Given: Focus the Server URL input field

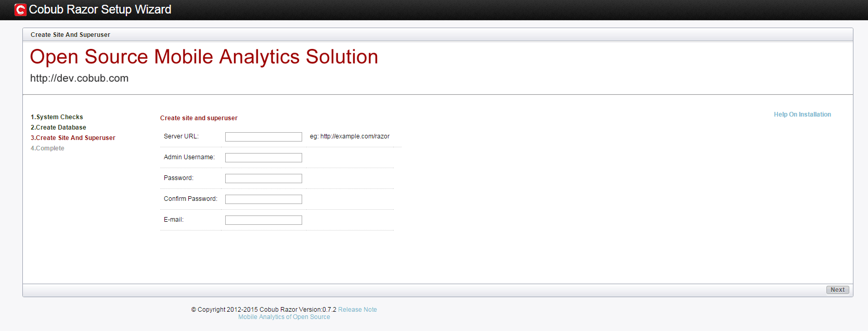Looking at the screenshot, I should click(264, 137).
